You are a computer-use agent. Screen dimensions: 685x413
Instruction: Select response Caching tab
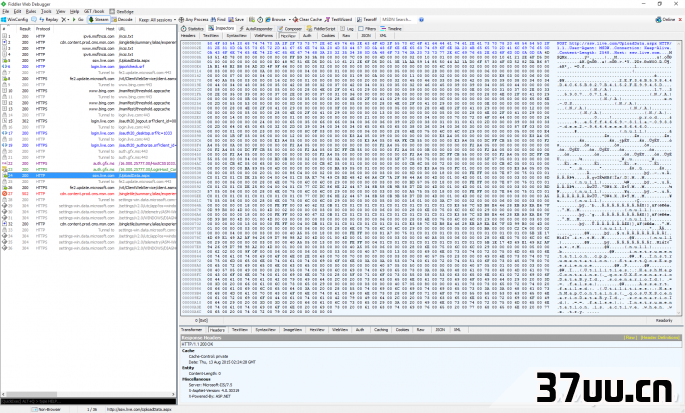tap(381, 330)
